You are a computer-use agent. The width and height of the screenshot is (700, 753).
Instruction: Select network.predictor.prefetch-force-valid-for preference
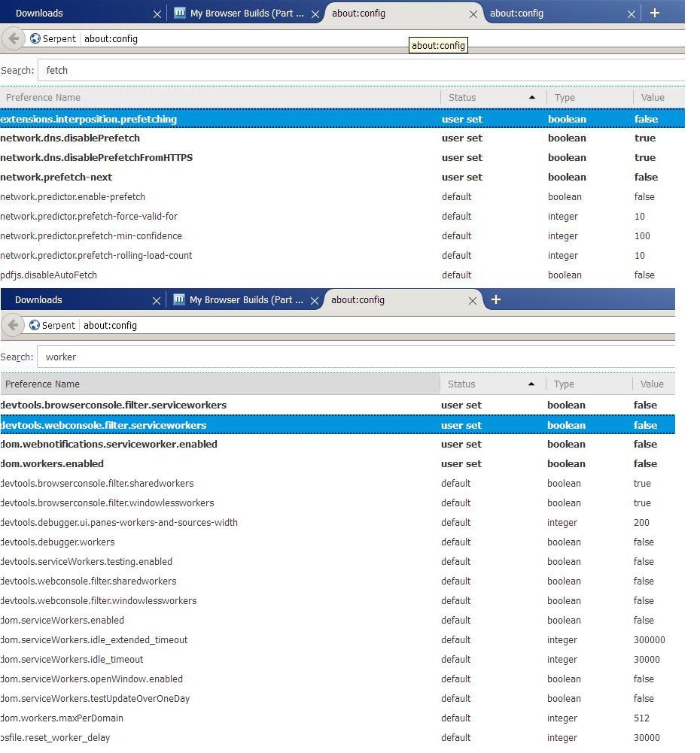(x=342, y=217)
